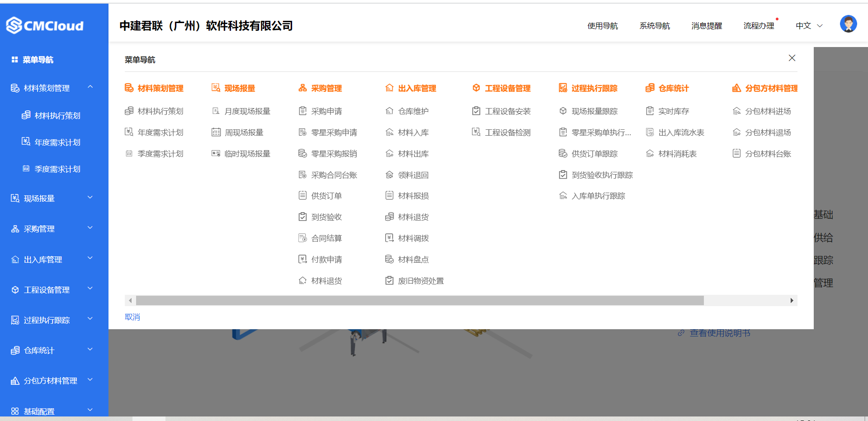Open 采购合同台账 link

(x=334, y=175)
